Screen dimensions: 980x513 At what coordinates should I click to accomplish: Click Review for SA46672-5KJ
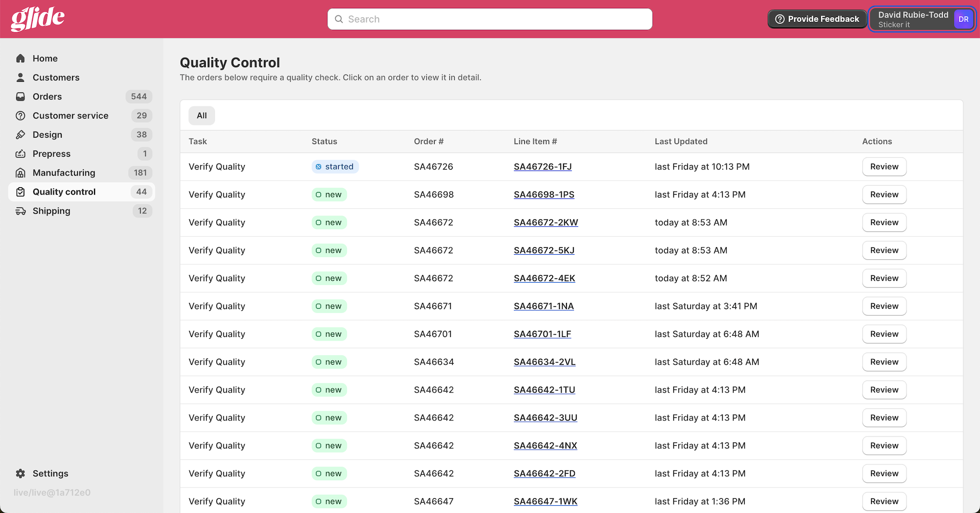(884, 250)
